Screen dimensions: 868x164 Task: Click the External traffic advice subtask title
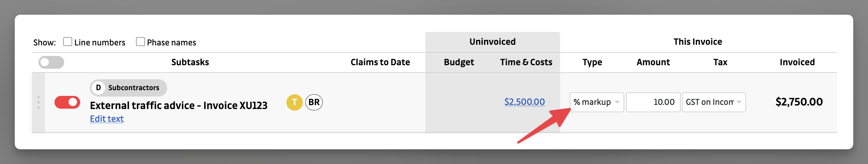(x=179, y=105)
